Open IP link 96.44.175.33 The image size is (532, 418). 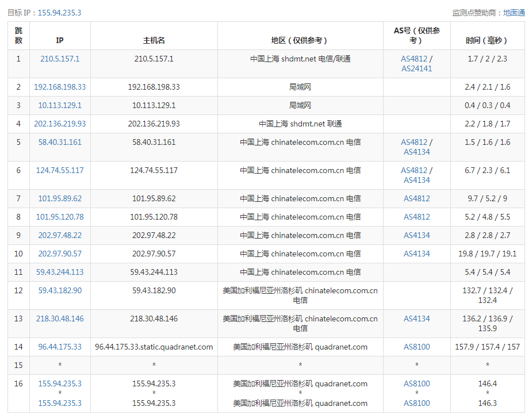pos(60,346)
